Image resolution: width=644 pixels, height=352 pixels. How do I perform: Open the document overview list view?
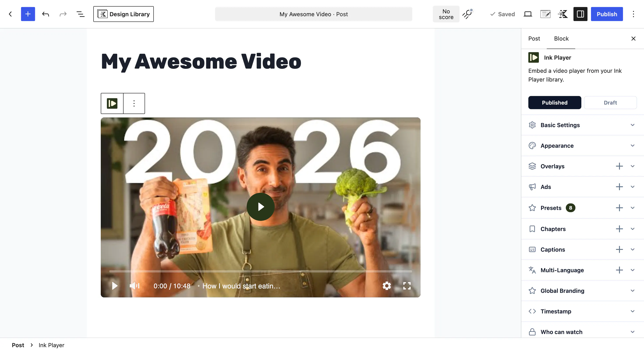coord(80,14)
